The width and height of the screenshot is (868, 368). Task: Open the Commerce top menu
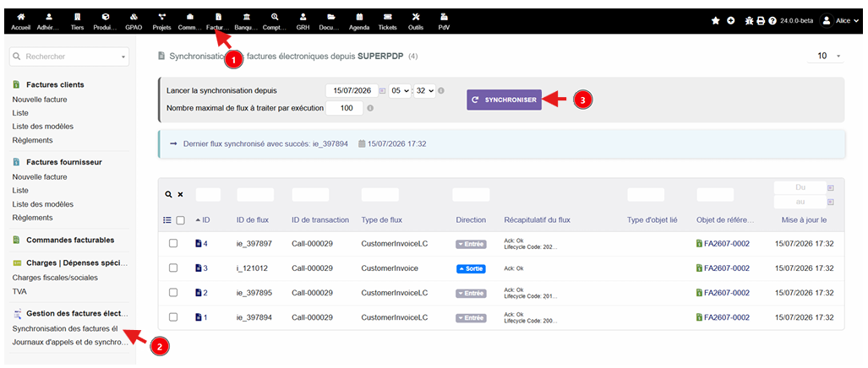(x=190, y=22)
